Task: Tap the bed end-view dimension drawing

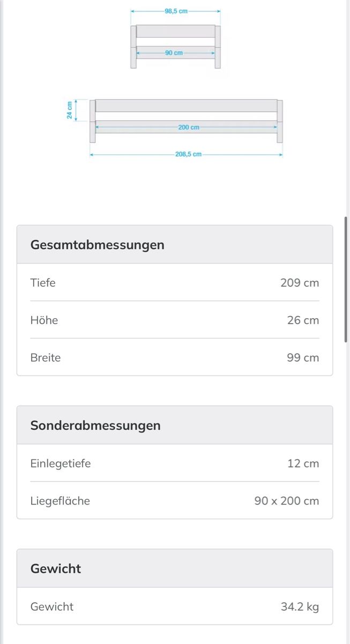Action: [x=175, y=39]
